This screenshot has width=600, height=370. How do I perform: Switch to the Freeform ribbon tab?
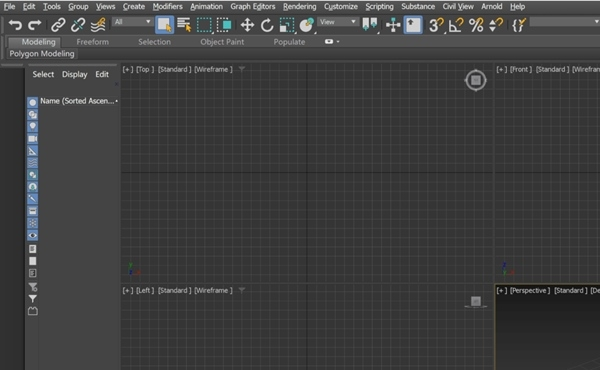93,42
